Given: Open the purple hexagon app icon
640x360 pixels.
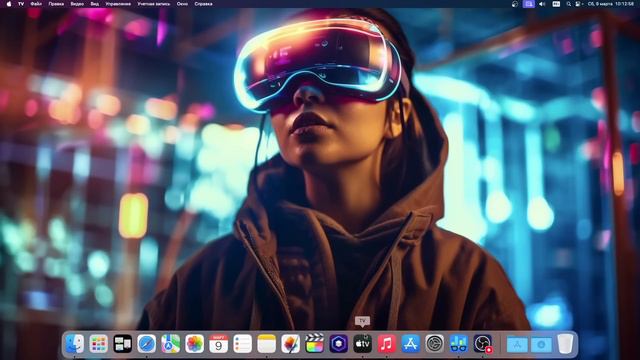Looking at the screenshot, I should [338, 344].
